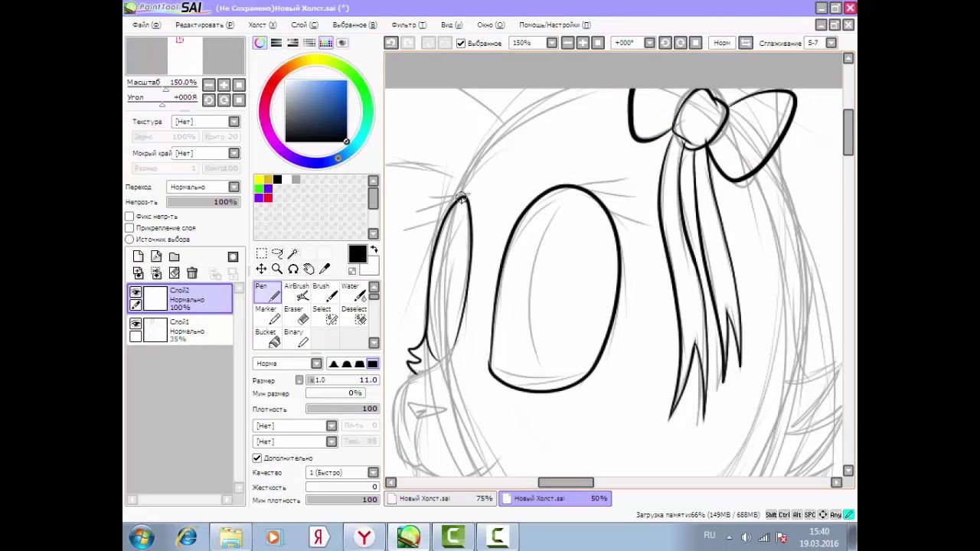Open the first brush texture [Нет] dropdown
The width and height of the screenshot is (980, 551).
[296, 425]
